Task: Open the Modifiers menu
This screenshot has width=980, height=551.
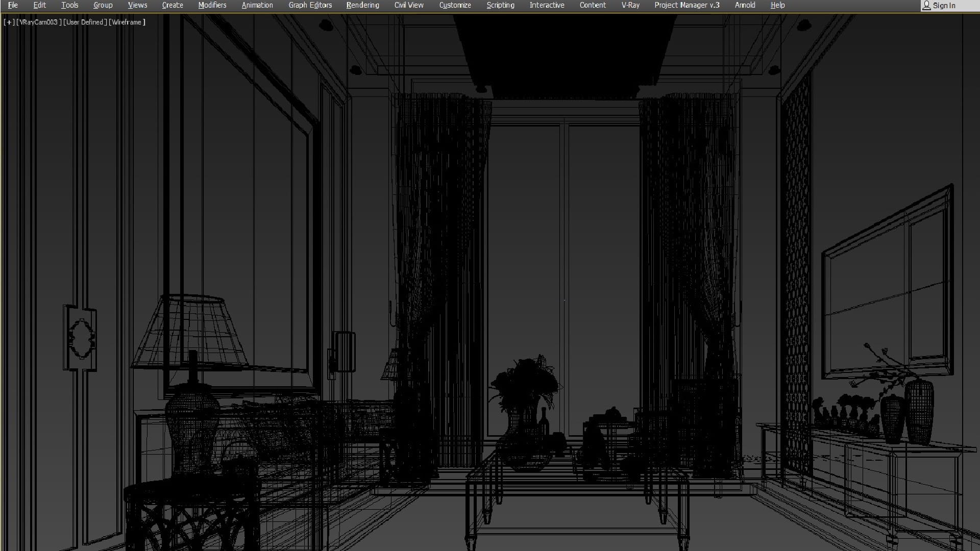Action: tap(212, 5)
